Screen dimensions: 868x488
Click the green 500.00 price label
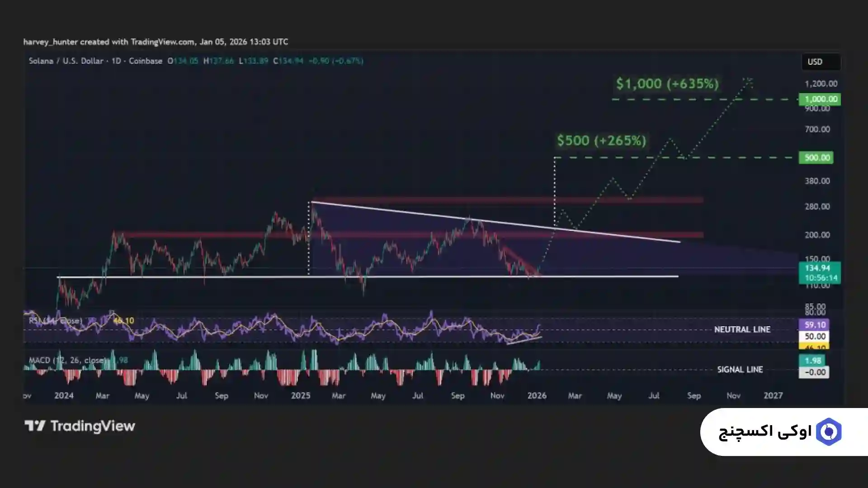(x=816, y=158)
